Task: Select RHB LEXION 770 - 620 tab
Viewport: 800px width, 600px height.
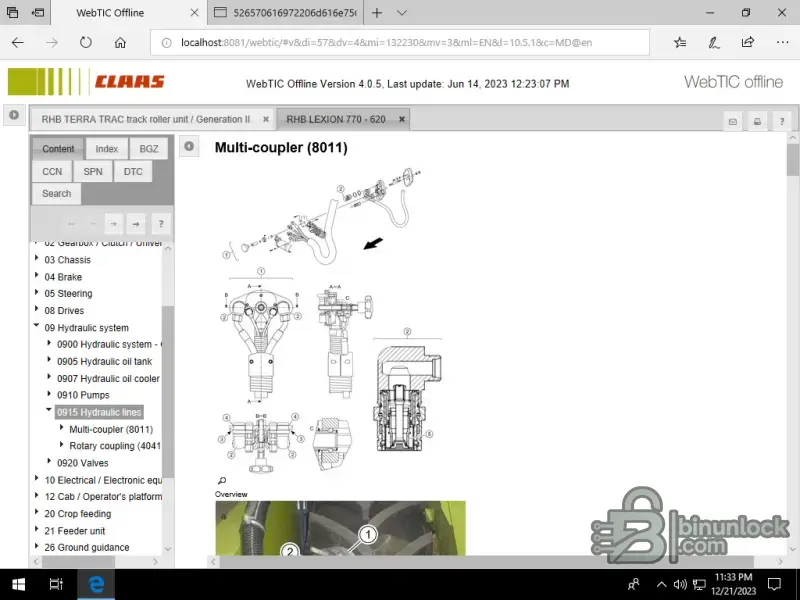Action: coord(336,119)
